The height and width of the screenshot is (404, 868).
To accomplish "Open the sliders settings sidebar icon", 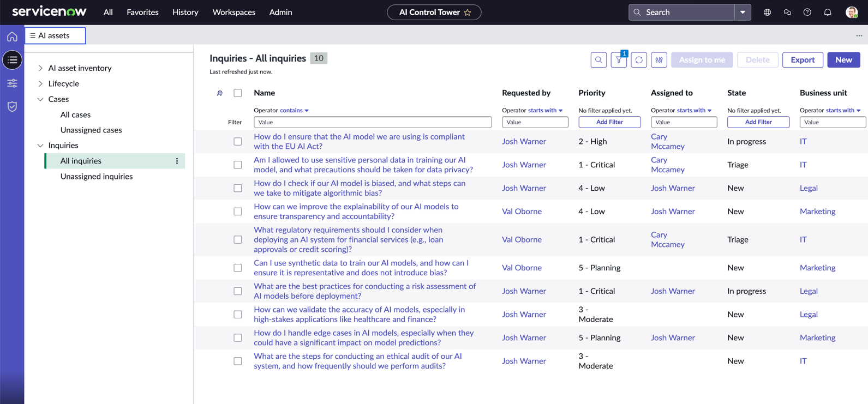I will pos(12,83).
